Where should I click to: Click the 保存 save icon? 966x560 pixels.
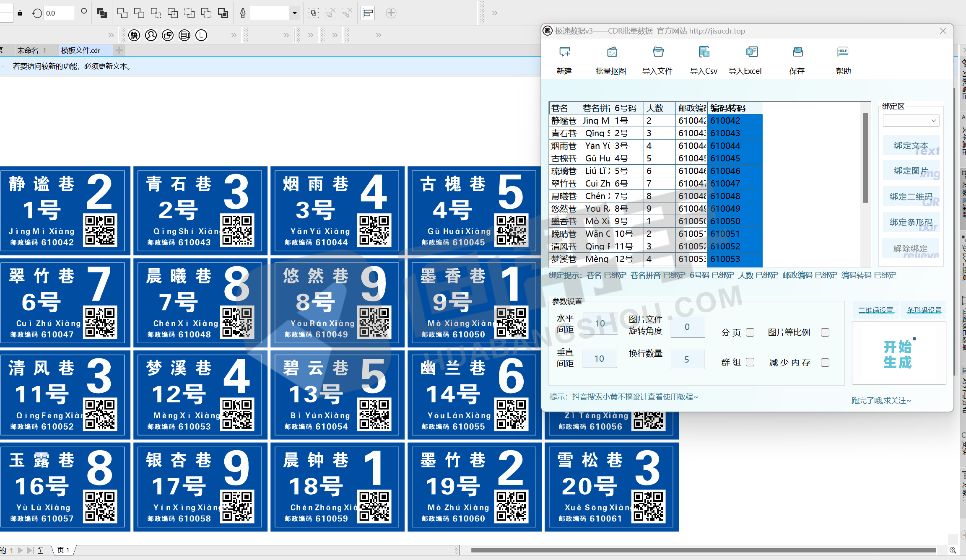(797, 52)
